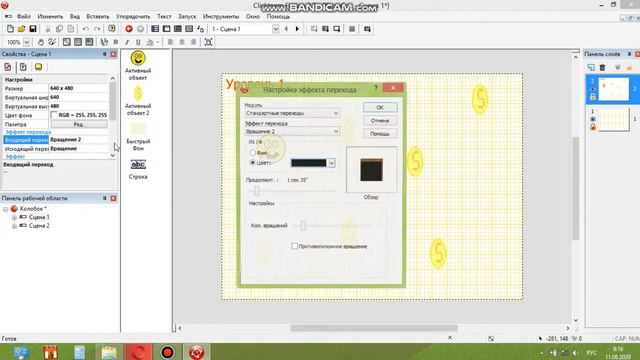
Task: Click the Ред. palette button in properties
Action: click(79, 124)
